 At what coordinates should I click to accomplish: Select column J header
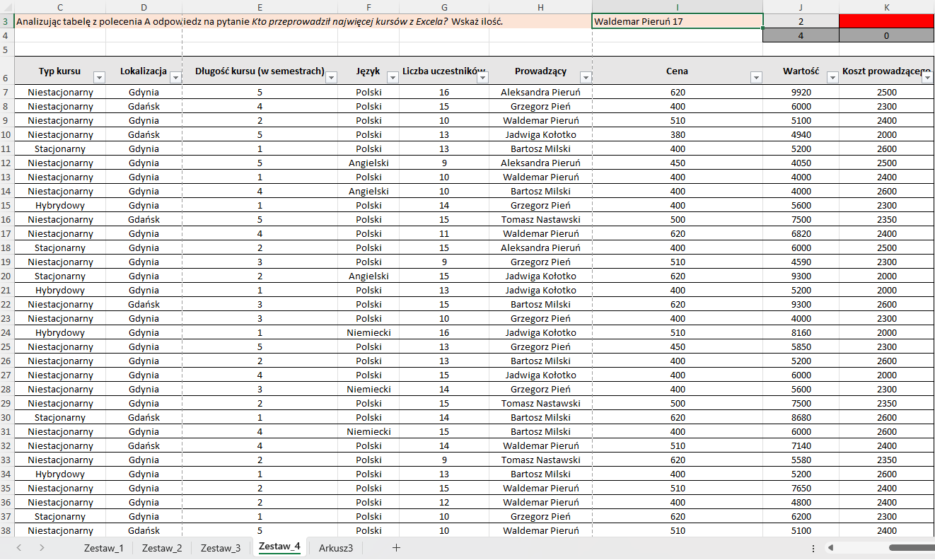(801, 7)
